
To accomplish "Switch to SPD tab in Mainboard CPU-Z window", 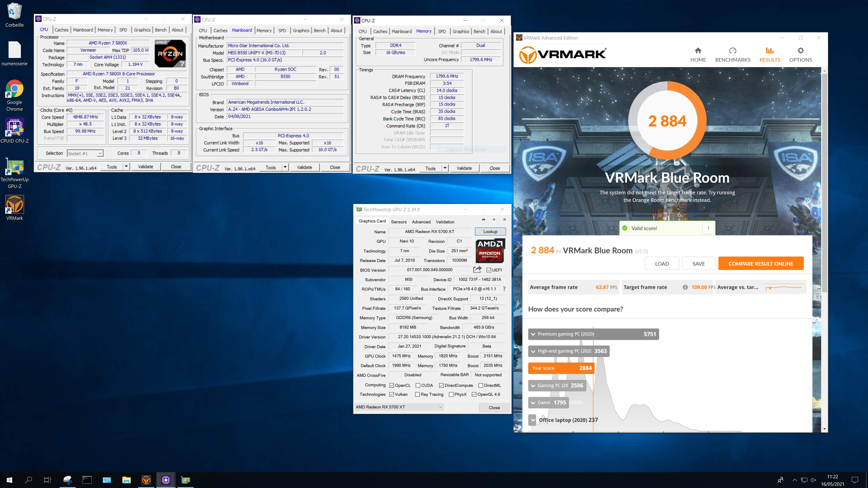I will pyautogui.click(x=282, y=30).
